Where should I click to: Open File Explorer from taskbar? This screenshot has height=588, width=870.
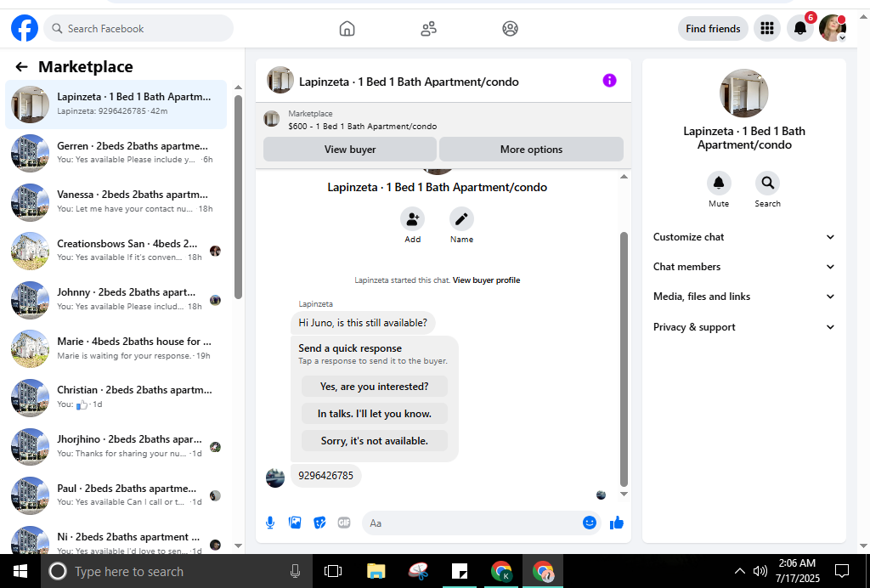376,571
